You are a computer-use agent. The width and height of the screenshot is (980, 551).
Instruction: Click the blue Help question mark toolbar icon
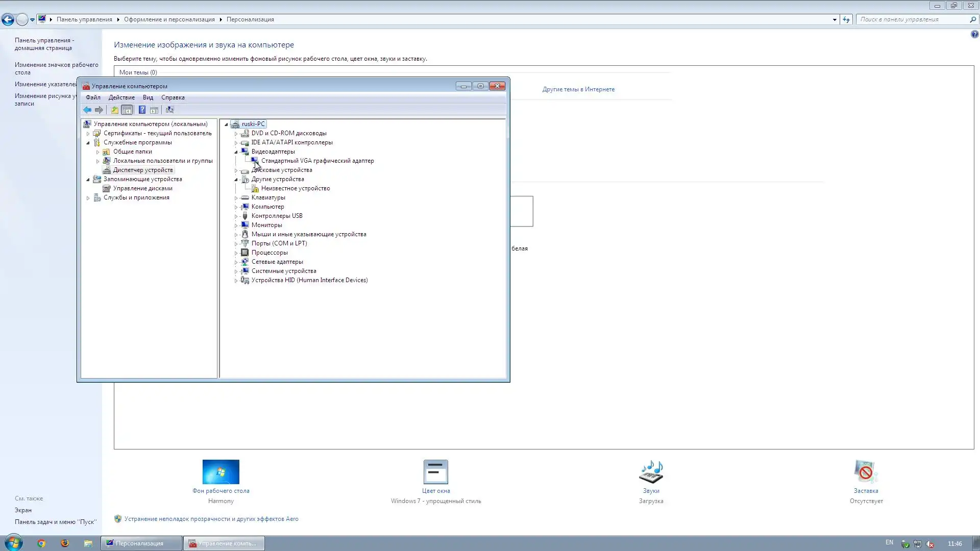click(x=142, y=110)
